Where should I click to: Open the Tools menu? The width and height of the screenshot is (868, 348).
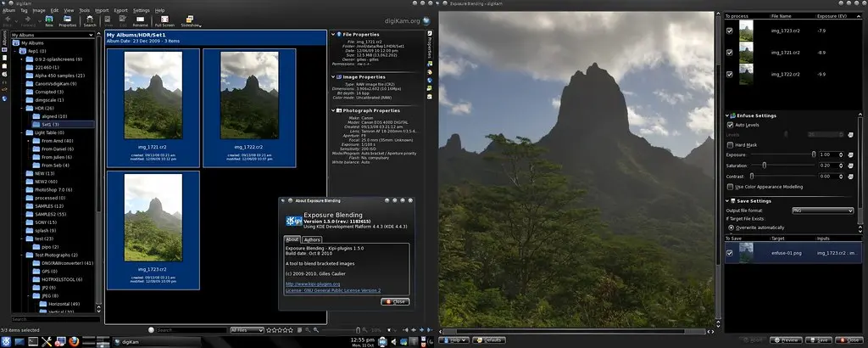pyautogui.click(x=83, y=10)
